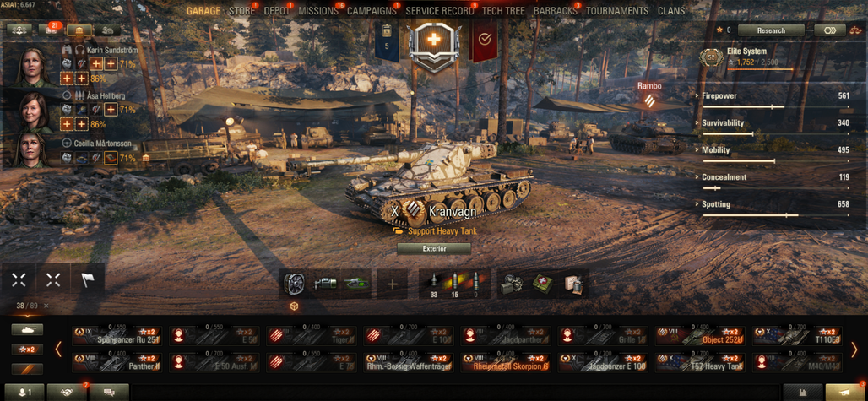868x401 pixels.
Task: Open the chat channels icon in bottom bar
Action: pos(109,393)
